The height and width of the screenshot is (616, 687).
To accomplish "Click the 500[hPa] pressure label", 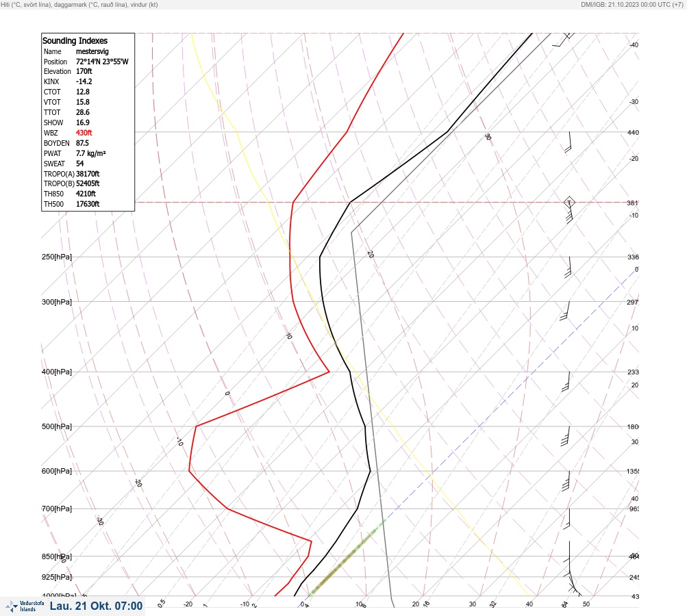I will (57, 426).
